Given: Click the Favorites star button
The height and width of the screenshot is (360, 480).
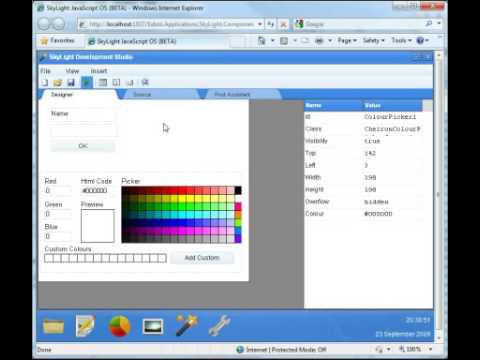Looking at the screenshot, I should 57,41.
